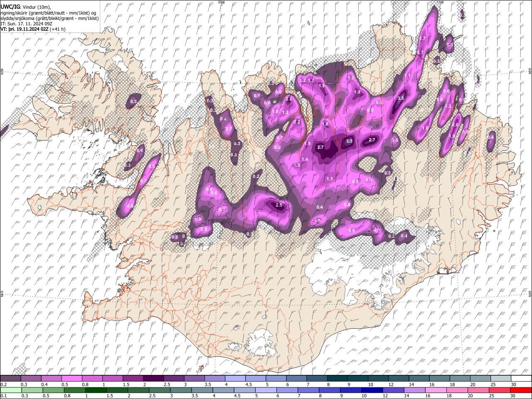Click the '15W' longitude label at top
Screen dimensions: 532x399
pyautogui.click(x=440, y=2)
